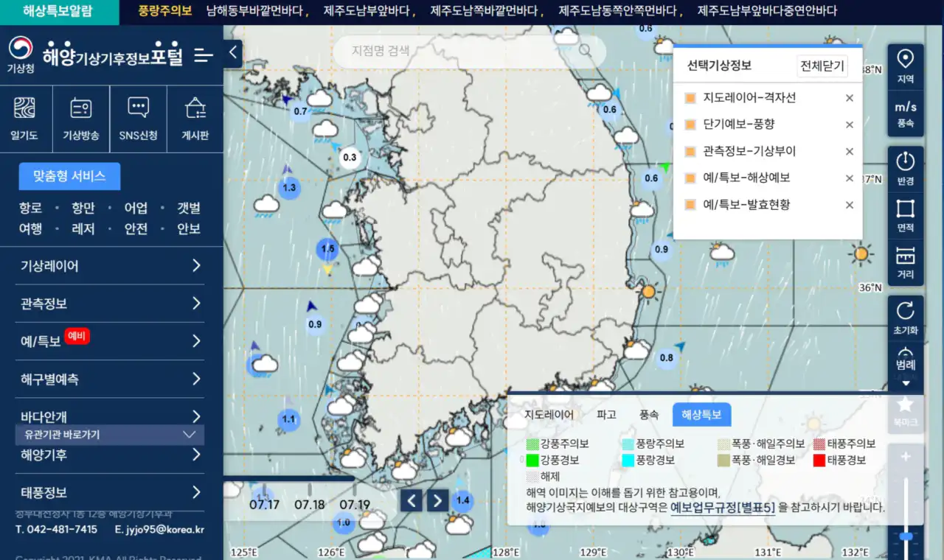Toggle the 예/특보-해상예보 orange checkbox
The height and width of the screenshot is (560, 944).
(x=690, y=178)
